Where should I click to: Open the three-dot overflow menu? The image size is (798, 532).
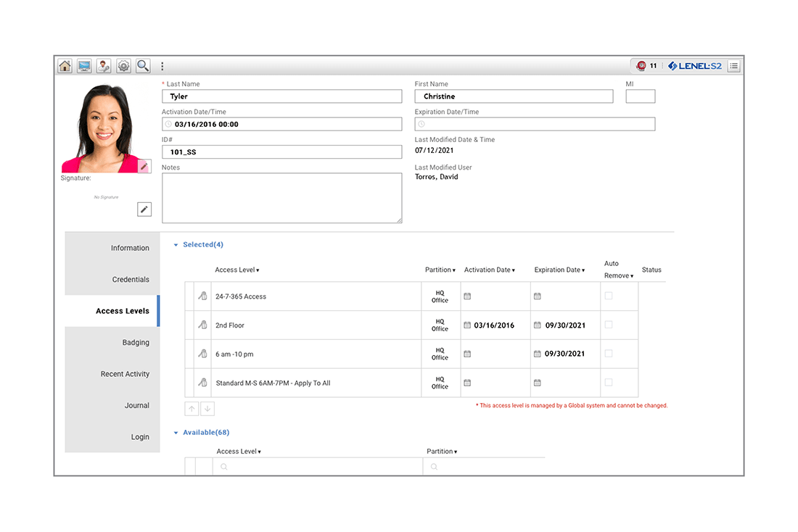coord(162,66)
